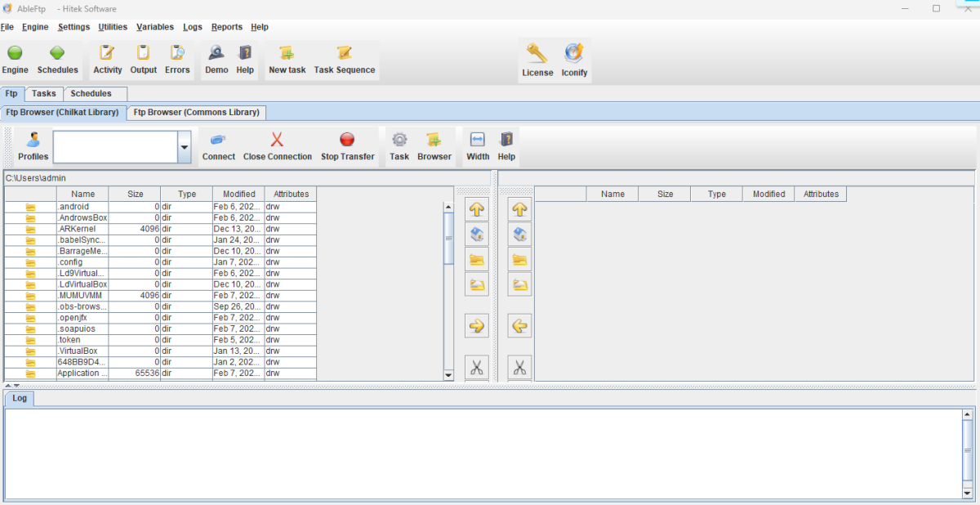The height and width of the screenshot is (505, 980).
Task: Open the Reports menu
Action: click(x=226, y=27)
